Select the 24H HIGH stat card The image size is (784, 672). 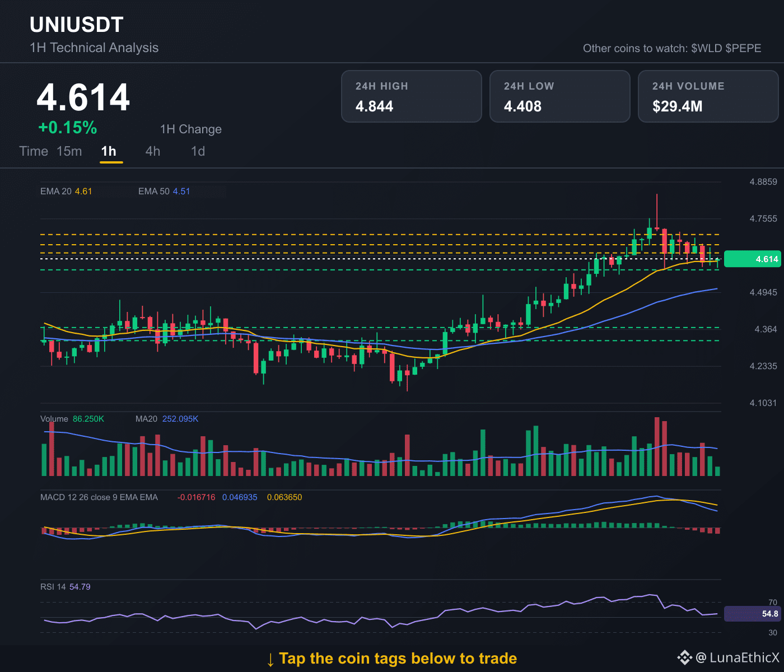tap(412, 96)
